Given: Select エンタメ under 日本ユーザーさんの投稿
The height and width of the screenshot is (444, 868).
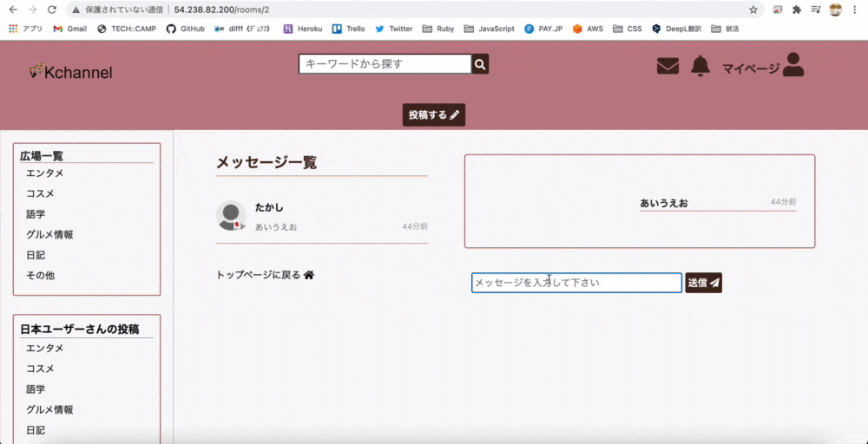Looking at the screenshot, I should 45,348.
